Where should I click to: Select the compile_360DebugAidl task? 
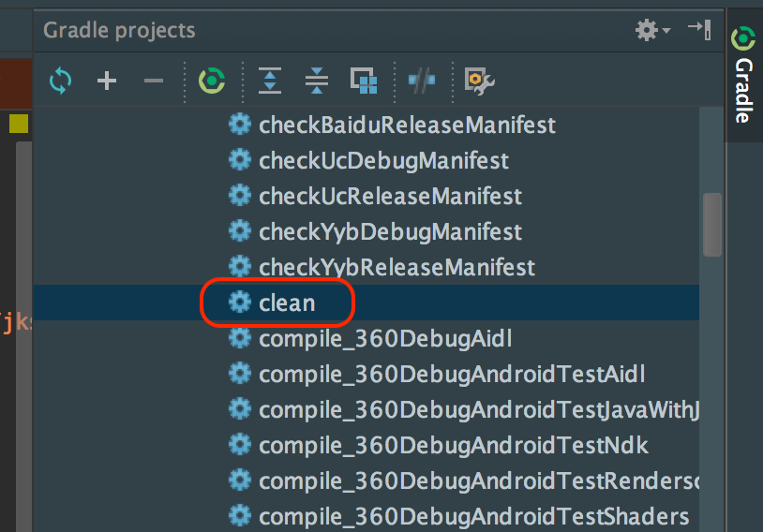[x=385, y=338]
